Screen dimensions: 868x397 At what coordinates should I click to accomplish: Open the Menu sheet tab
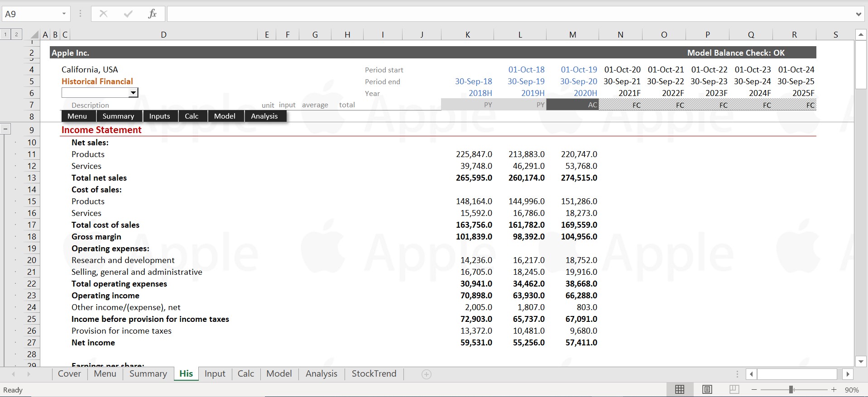pyautogui.click(x=105, y=374)
